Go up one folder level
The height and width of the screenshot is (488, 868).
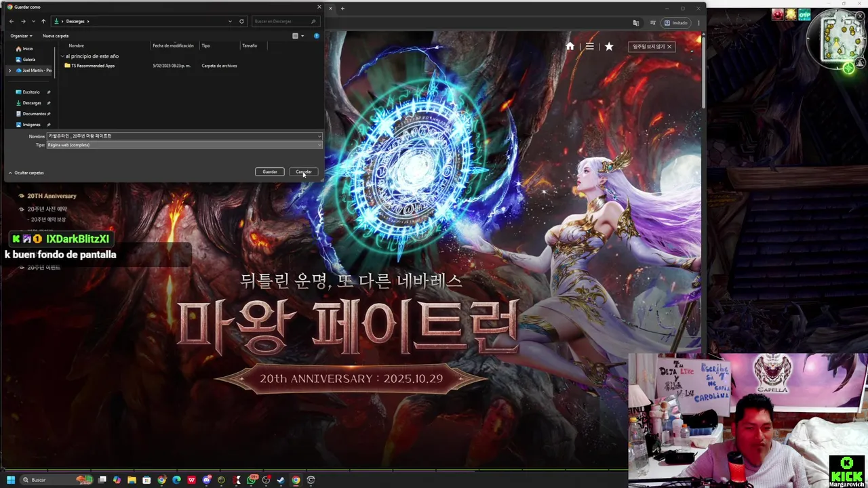coord(43,21)
